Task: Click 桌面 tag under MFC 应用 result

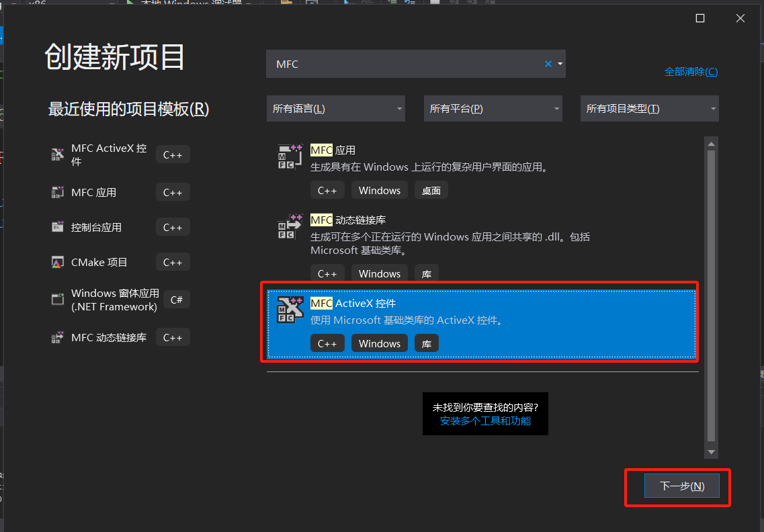Action: [x=431, y=190]
